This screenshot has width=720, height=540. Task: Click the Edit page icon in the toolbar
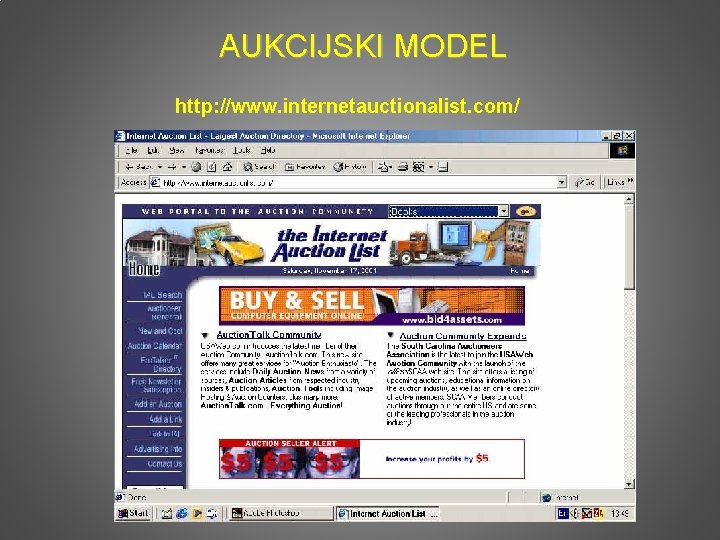click(x=418, y=167)
